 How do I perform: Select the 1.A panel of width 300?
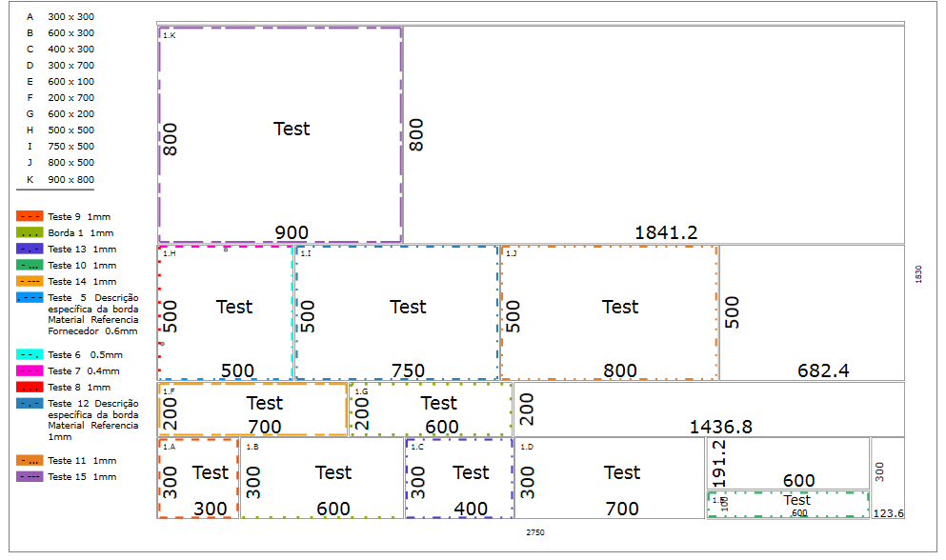[198, 478]
